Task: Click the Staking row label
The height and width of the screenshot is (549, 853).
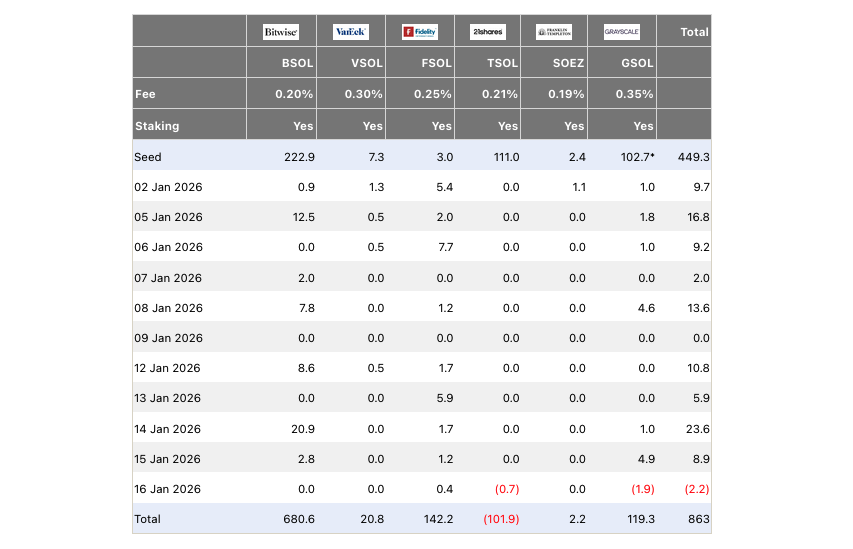Action: click(x=156, y=126)
